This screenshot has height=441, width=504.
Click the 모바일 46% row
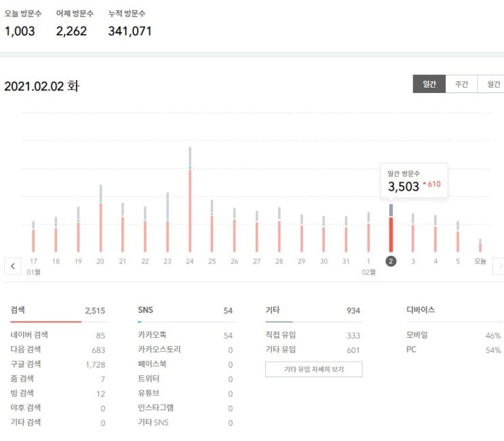[x=454, y=335]
